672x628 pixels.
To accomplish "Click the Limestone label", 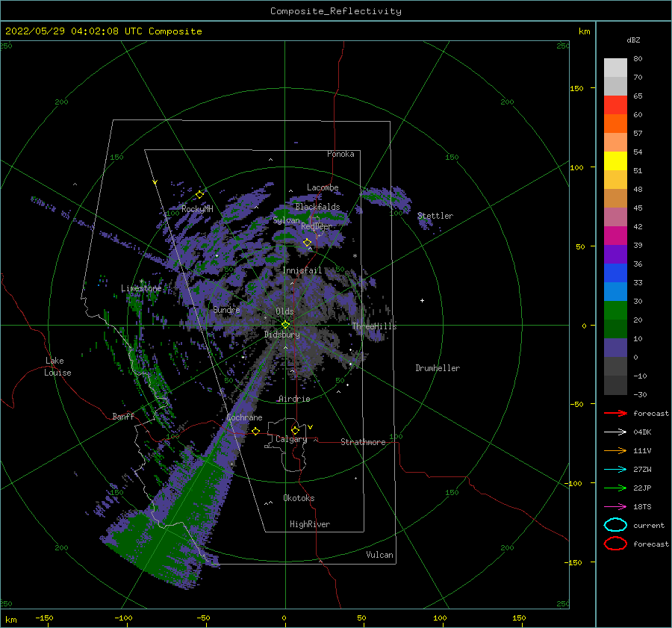I will click(x=141, y=288).
